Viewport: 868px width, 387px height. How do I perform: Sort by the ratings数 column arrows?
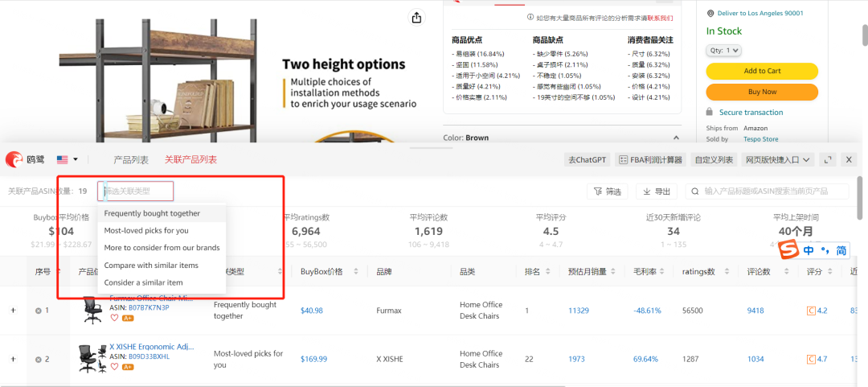pos(727,272)
